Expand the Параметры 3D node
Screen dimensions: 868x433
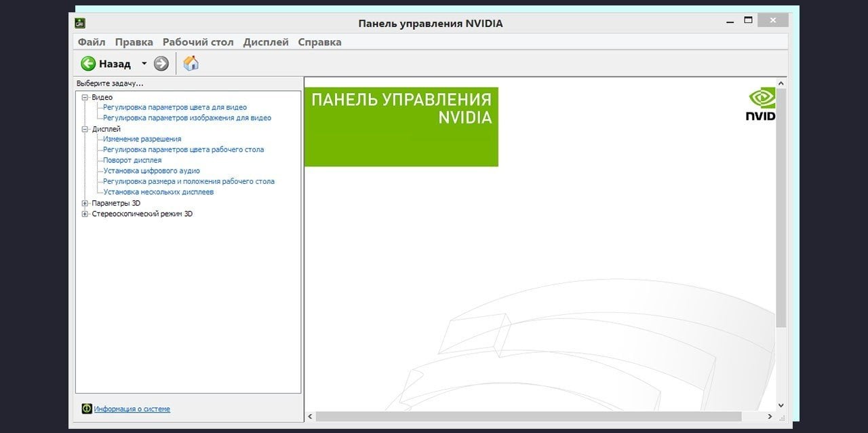(85, 203)
